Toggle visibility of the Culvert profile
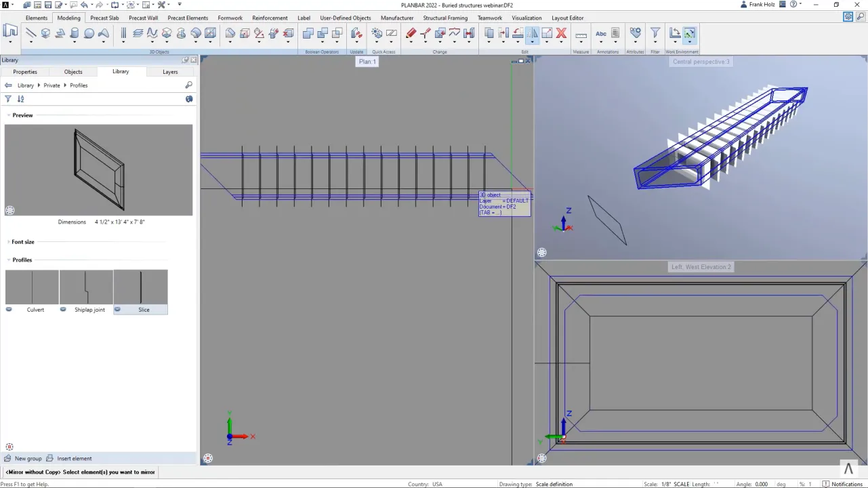 click(9, 310)
